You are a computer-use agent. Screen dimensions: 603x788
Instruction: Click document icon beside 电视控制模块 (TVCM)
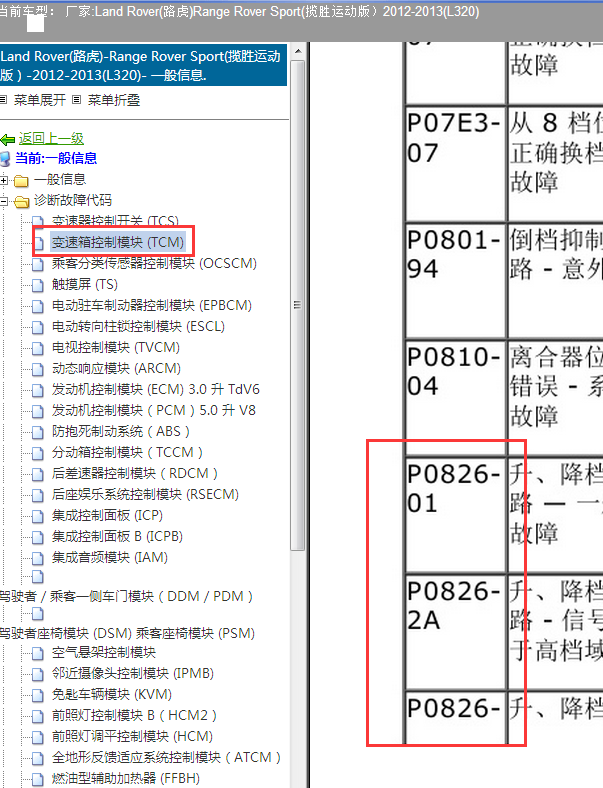(x=38, y=349)
